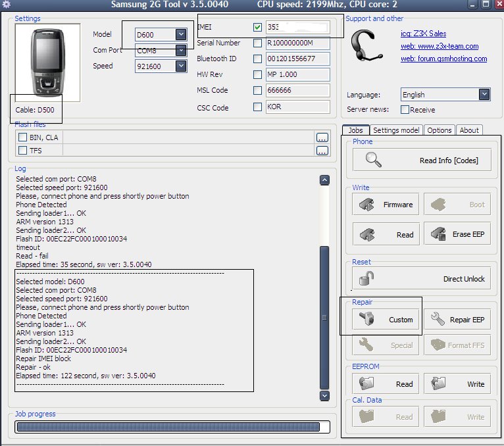Click the log scroll up arrow

point(324,180)
